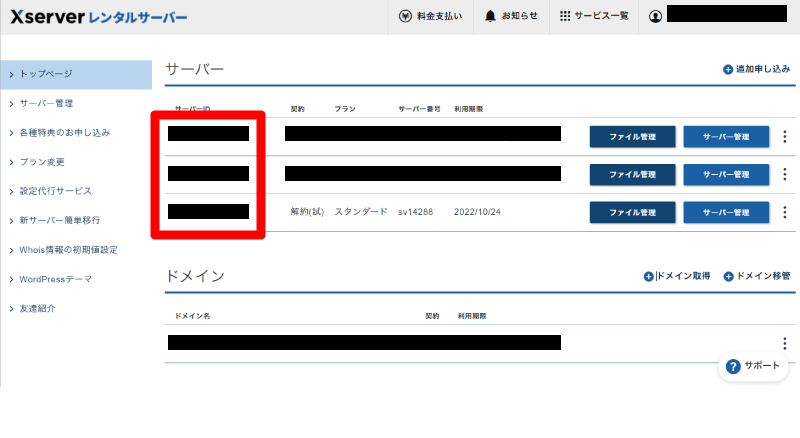Click the Xserver logo in header
This screenshot has width=800, height=438.
(97, 16)
